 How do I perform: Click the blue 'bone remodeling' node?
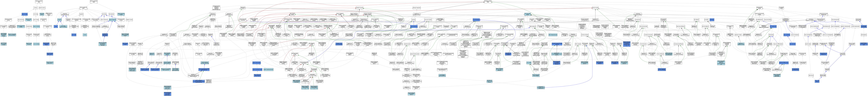click(787, 35)
